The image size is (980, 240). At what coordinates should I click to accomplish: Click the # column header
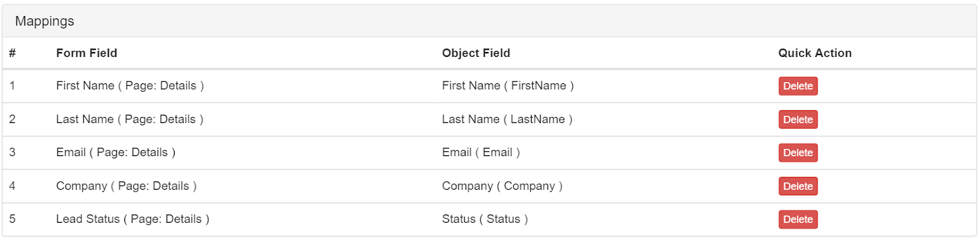pos(12,53)
